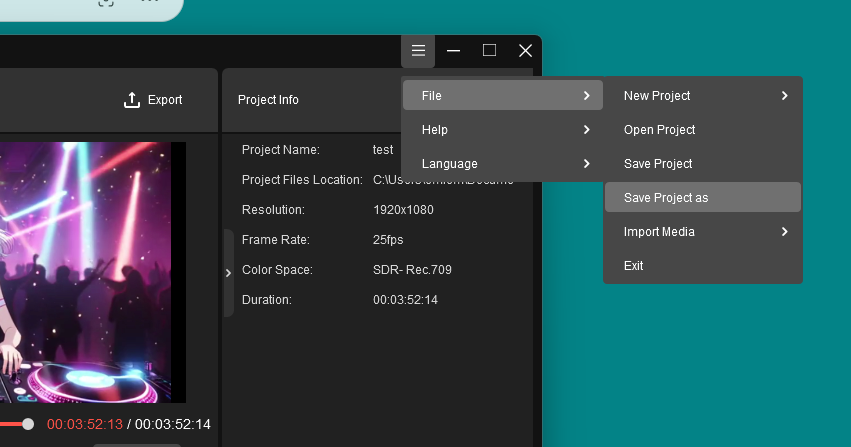Expand the File submenu
The image size is (851, 447).
pyautogui.click(x=502, y=96)
